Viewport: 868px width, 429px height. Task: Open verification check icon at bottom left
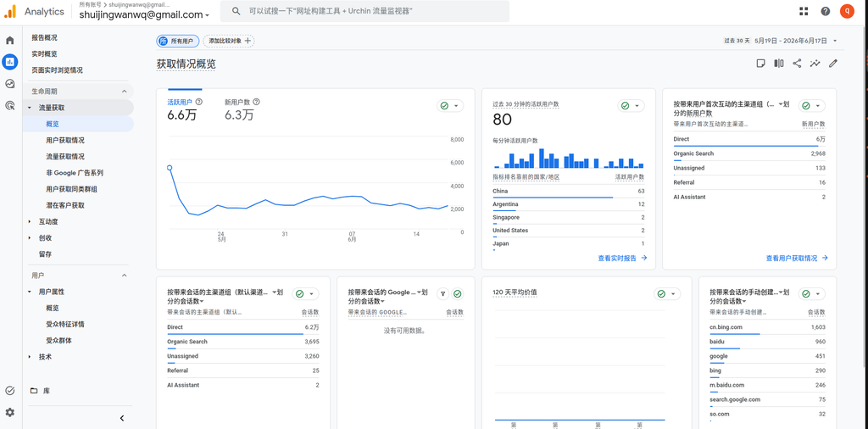click(x=9, y=391)
